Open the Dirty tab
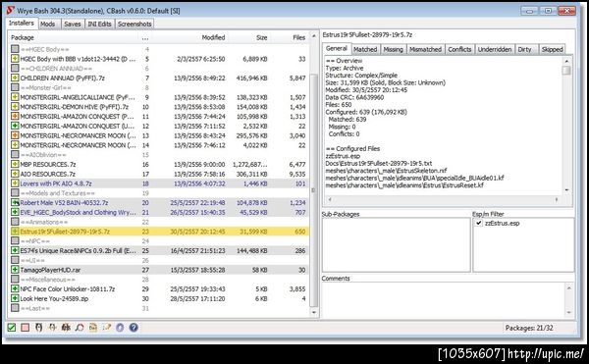Viewport: 589px width, 364px height. [x=525, y=49]
